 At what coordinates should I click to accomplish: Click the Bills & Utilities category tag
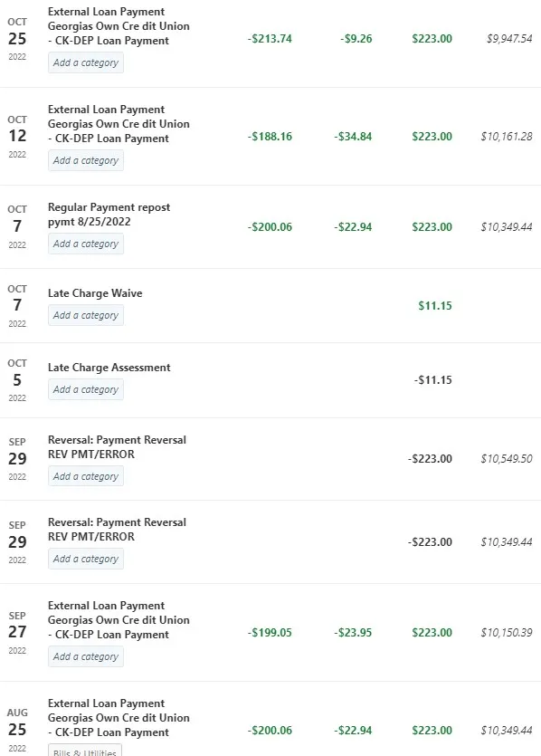click(x=85, y=751)
